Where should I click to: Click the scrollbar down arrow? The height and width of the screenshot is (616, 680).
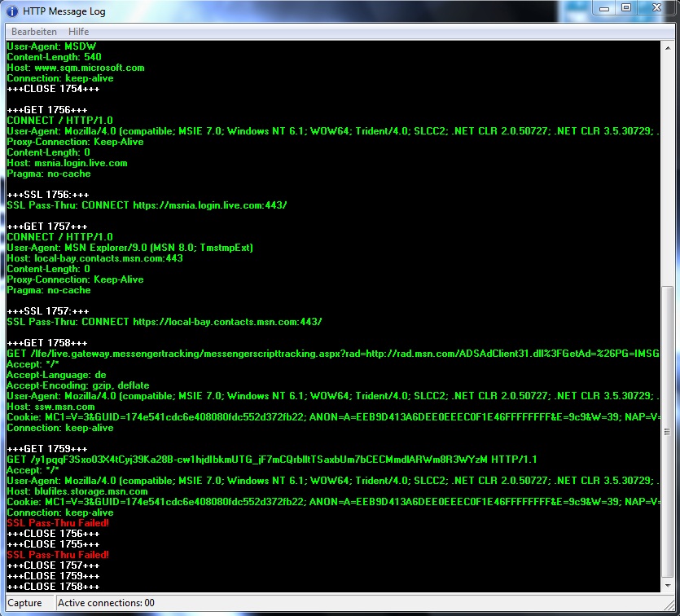click(x=668, y=586)
